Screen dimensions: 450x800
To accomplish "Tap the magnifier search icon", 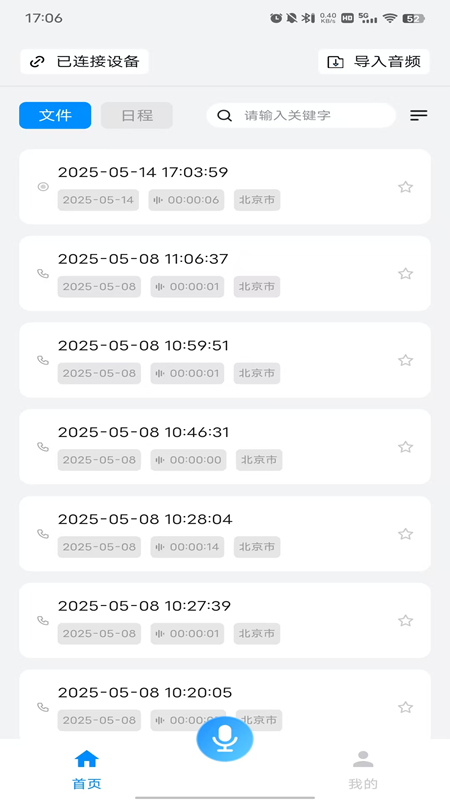I will [224, 115].
